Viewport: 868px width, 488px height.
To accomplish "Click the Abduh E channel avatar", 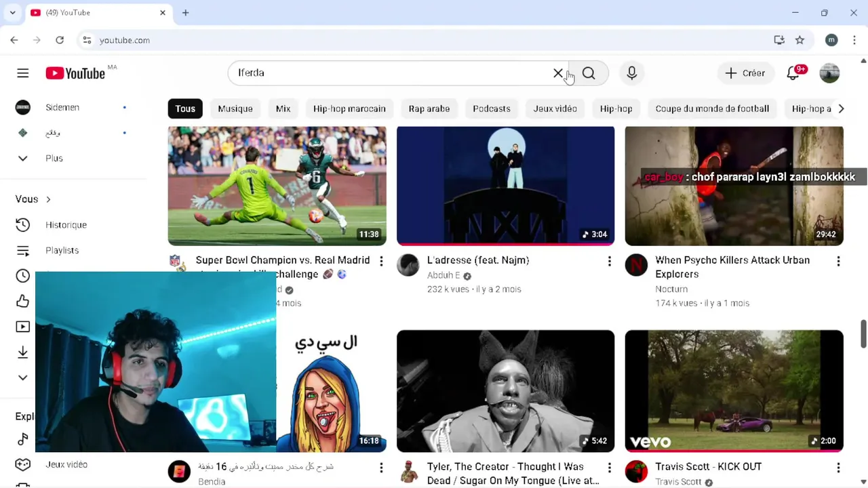I will tap(408, 266).
